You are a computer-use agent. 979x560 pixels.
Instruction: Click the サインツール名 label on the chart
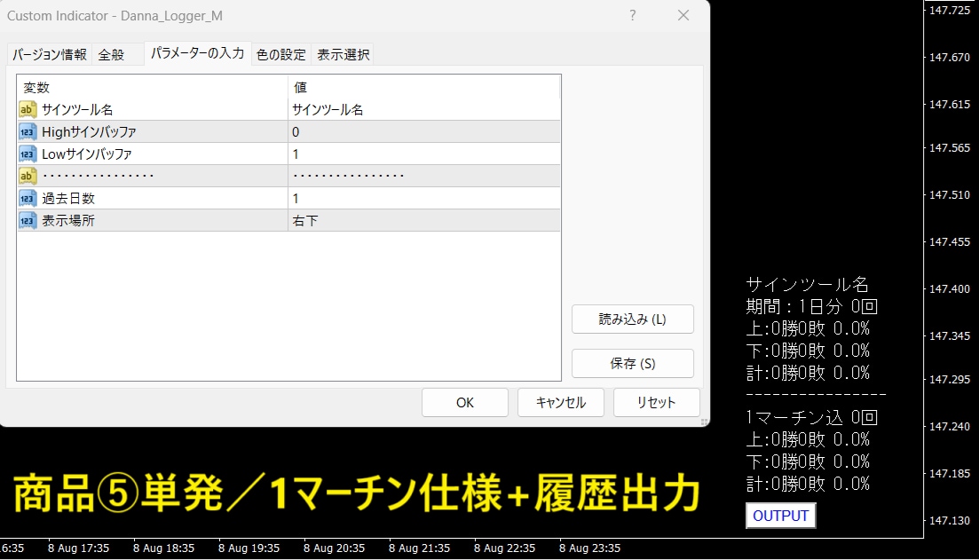[x=808, y=285]
